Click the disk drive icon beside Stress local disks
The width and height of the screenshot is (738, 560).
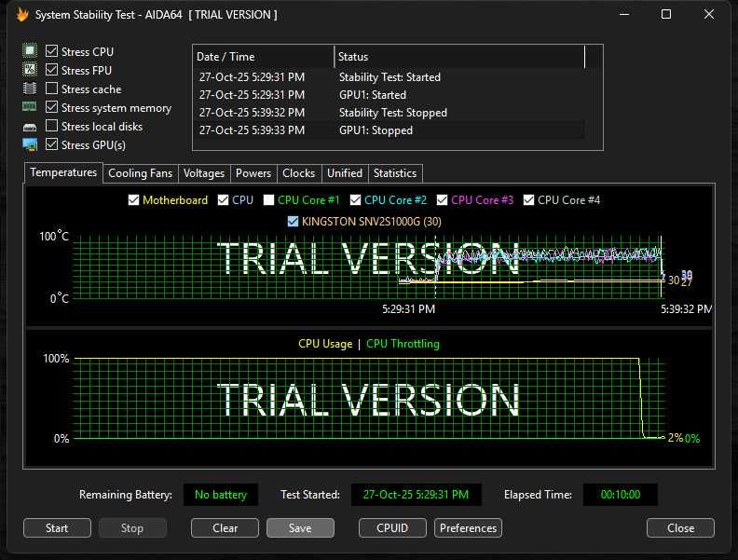[30, 127]
